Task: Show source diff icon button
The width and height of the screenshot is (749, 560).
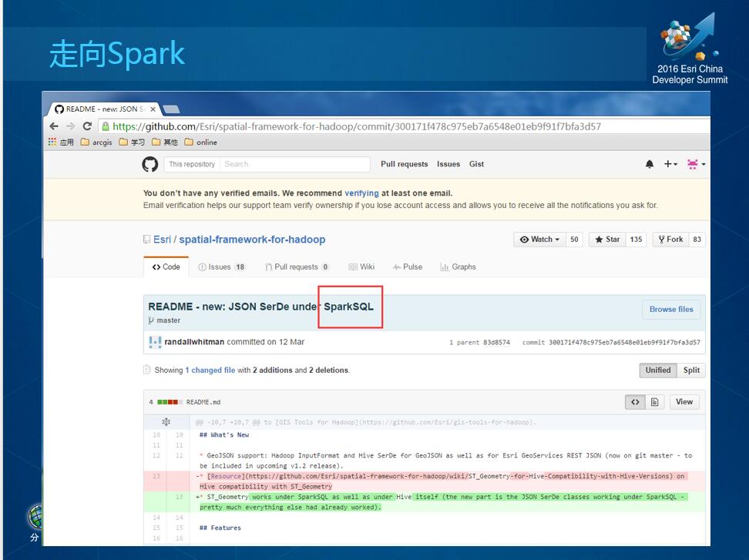Action: click(x=635, y=402)
